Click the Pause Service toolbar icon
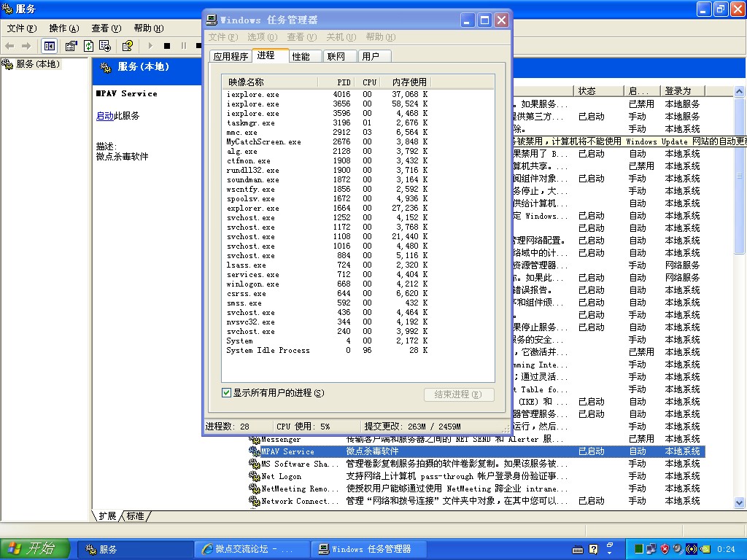Screen dimensions: 747x560 (184, 46)
